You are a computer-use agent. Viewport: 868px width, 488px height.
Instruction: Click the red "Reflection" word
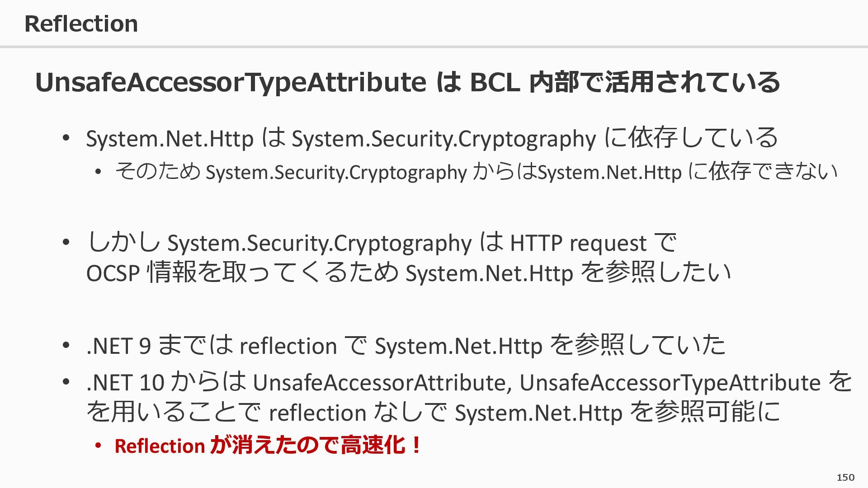(x=160, y=446)
